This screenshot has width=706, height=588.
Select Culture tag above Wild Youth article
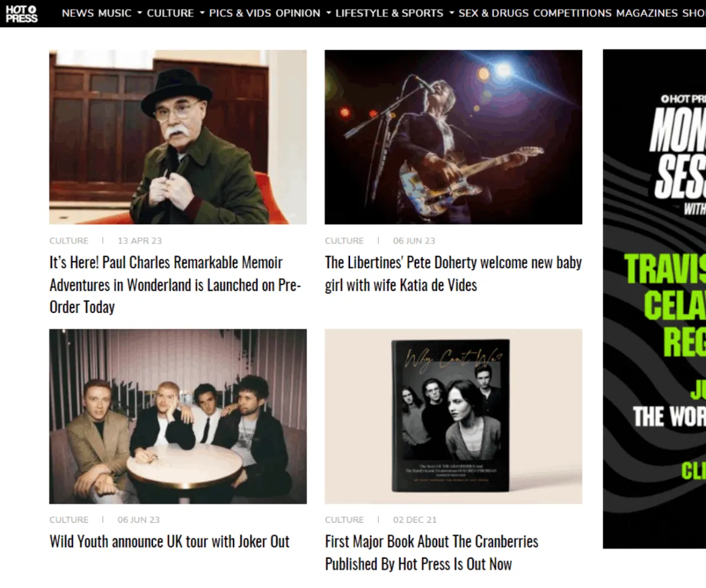point(69,520)
